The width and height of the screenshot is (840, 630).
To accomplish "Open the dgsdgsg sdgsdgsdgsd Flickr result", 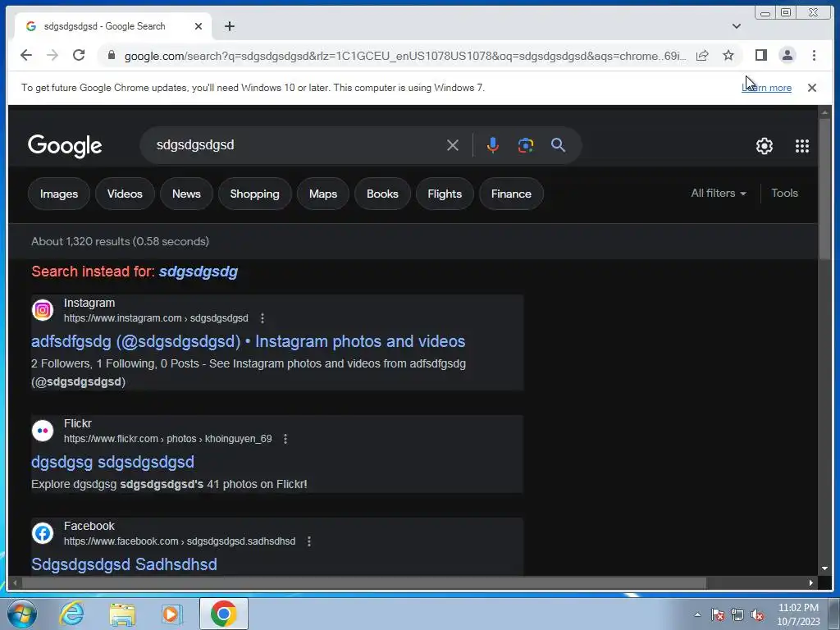I will 112,462.
